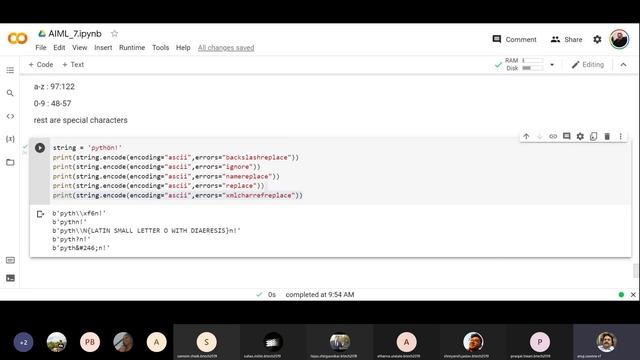Open the code snippets sidebar
This screenshot has height=360, width=640.
(10, 116)
